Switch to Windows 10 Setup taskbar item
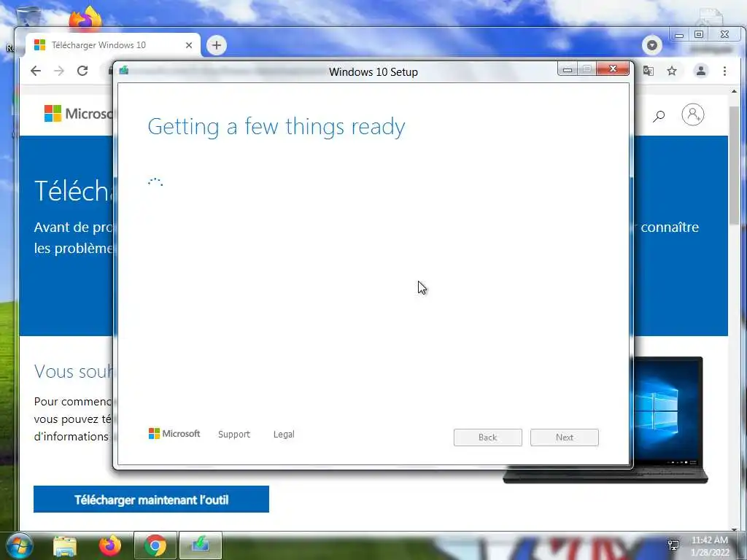This screenshot has width=747, height=560. pyautogui.click(x=201, y=545)
